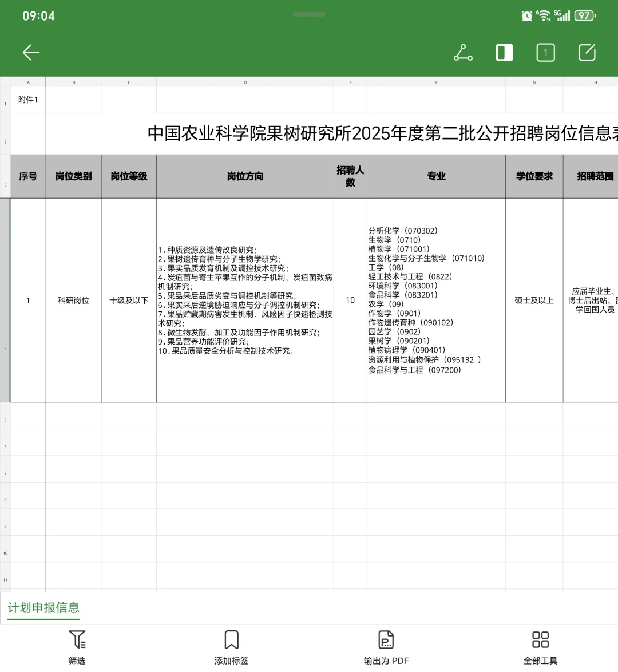Open the sheet count icon showing 1
Image resolution: width=618 pixels, height=672 pixels.
pyautogui.click(x=545, y=53)
